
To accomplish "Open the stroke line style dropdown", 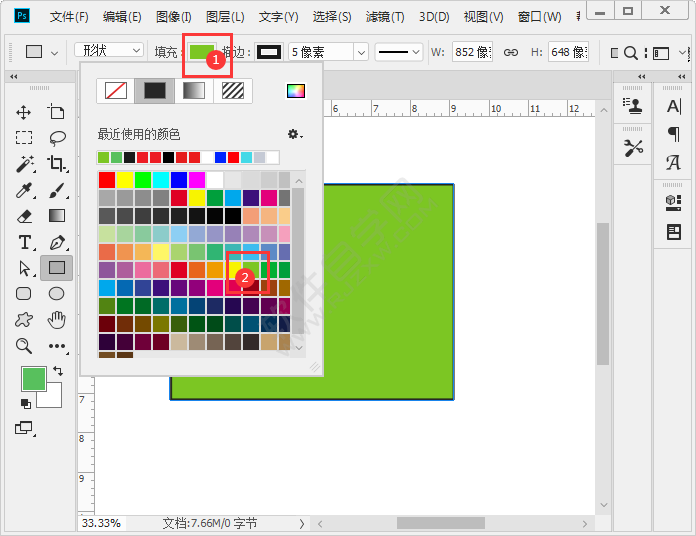I will point(399,52).
